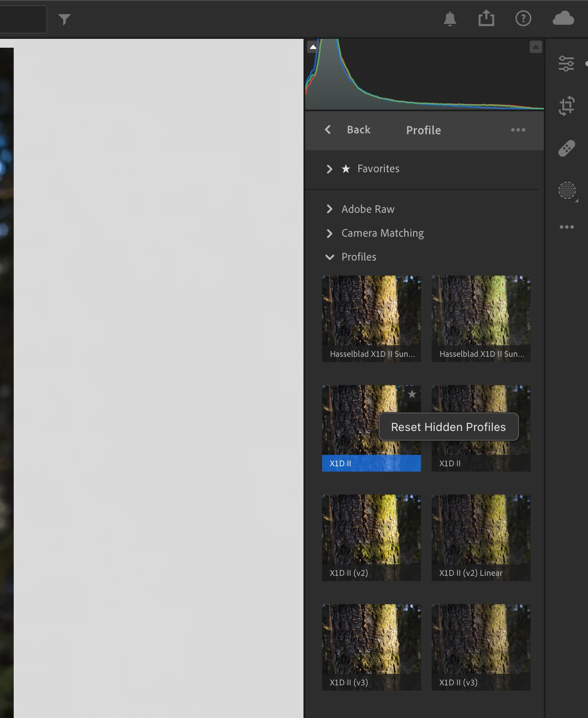Screen dimensions: 588x718
Task: Toggle shadow clipping indicator in histogram
Action: point(313,47)
